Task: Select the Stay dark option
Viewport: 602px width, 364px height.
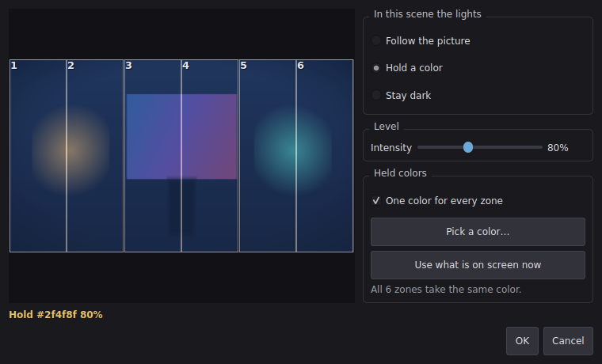Action: [x=402, y=95]
